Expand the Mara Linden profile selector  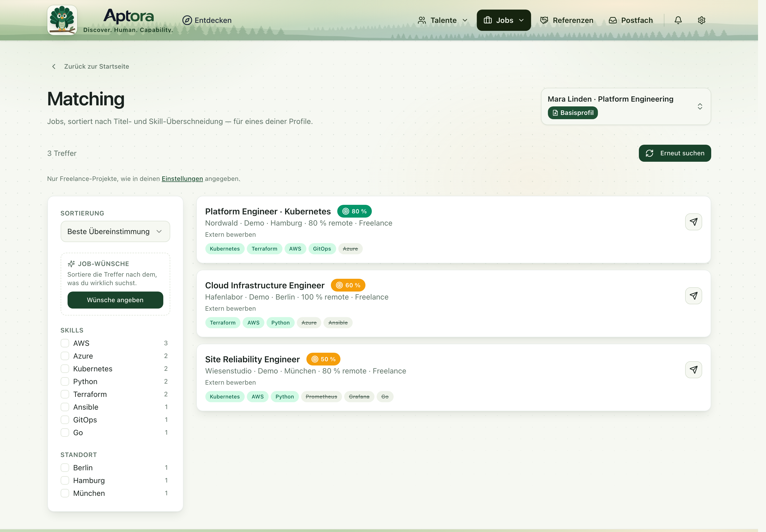coord(626,106)
